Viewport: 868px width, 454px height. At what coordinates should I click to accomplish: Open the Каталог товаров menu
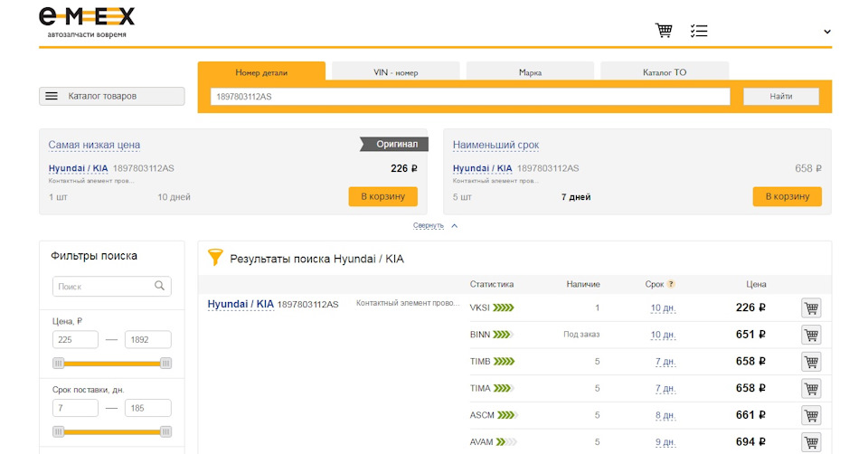112,96
